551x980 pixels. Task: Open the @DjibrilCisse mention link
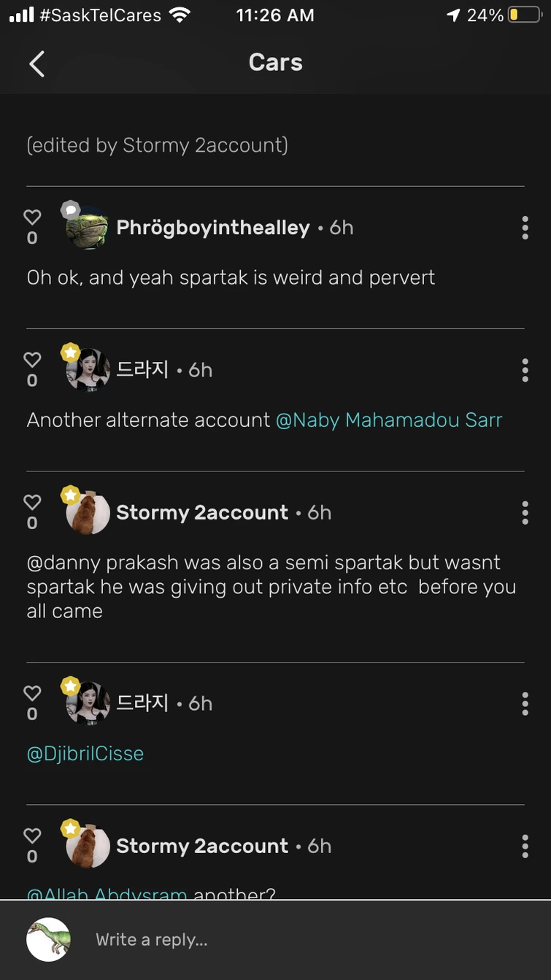coord(85,753)
